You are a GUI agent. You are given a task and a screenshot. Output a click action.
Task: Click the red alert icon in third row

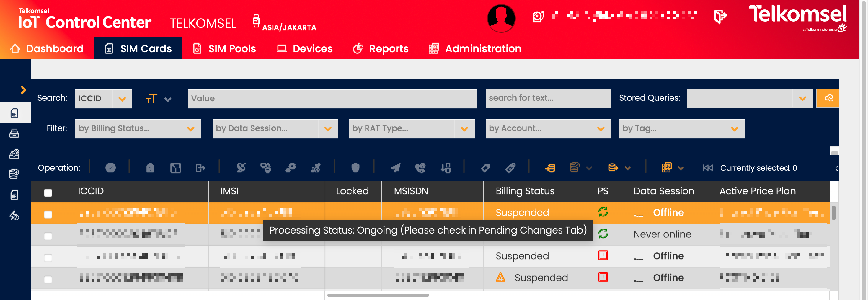[x=603, y=255]
